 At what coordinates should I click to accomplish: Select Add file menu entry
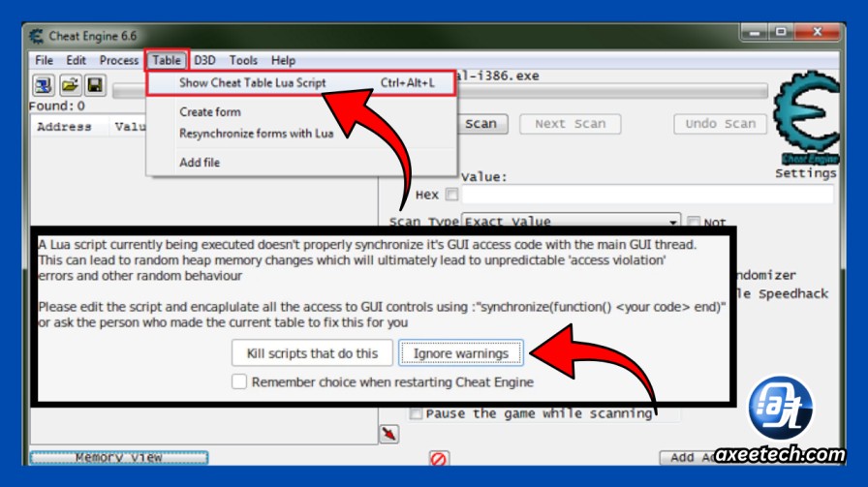pos(200,162)
